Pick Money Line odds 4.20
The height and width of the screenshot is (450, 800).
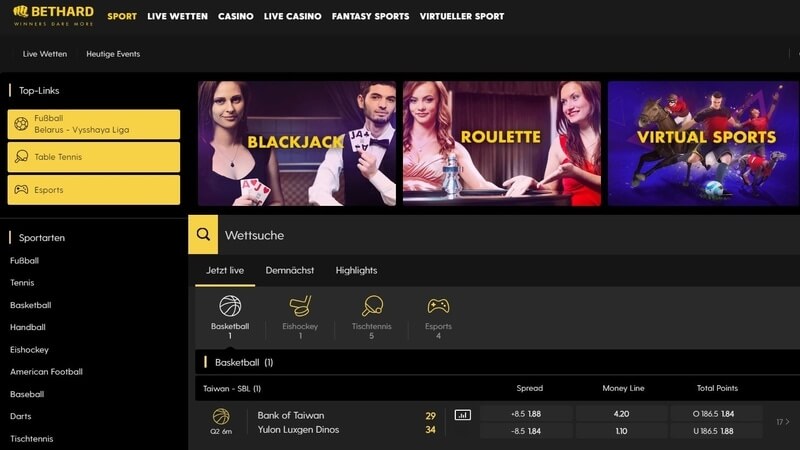click(621, 414)
